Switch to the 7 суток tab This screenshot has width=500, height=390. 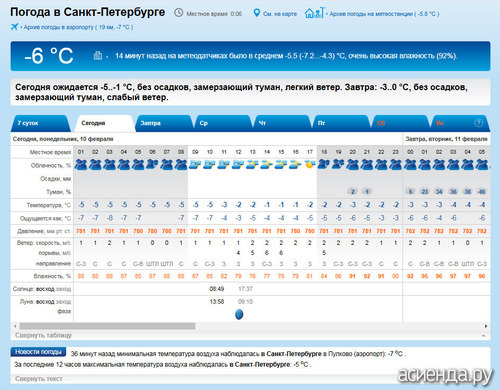pyautogui.click(x=41, y=123)
